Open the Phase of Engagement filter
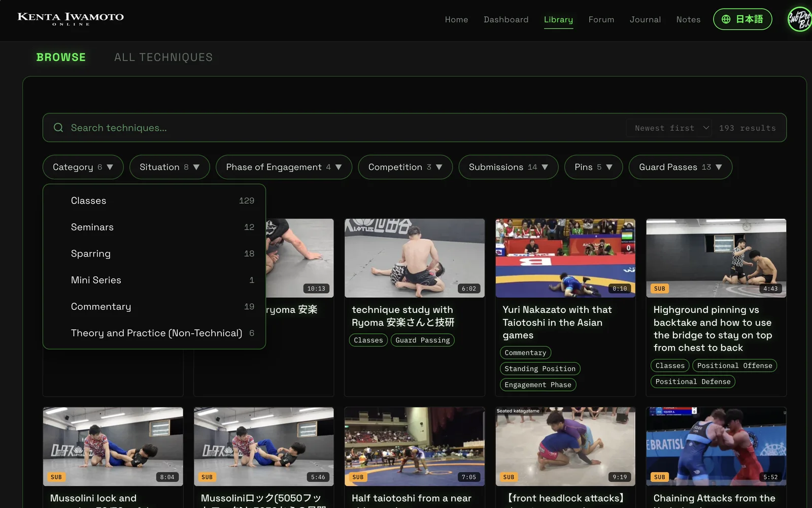Image resolution: width=812 pixels, height=508 pixels. (284, 167)
